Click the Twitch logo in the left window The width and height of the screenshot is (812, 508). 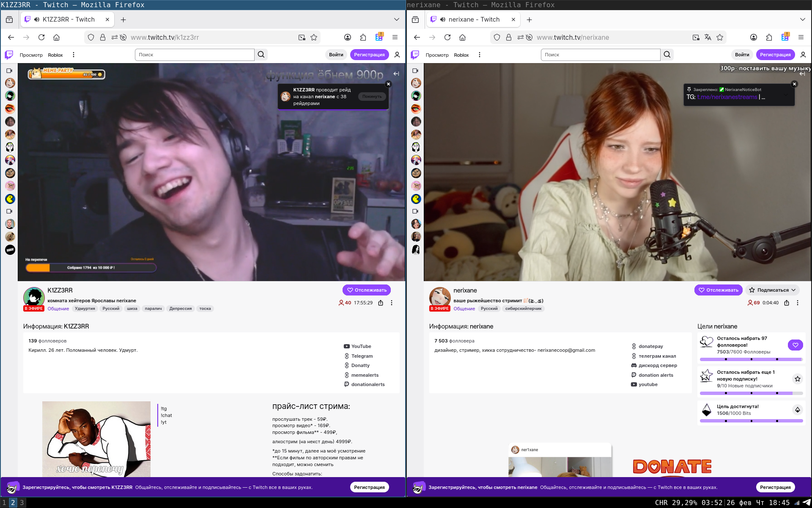pos(9,55)
